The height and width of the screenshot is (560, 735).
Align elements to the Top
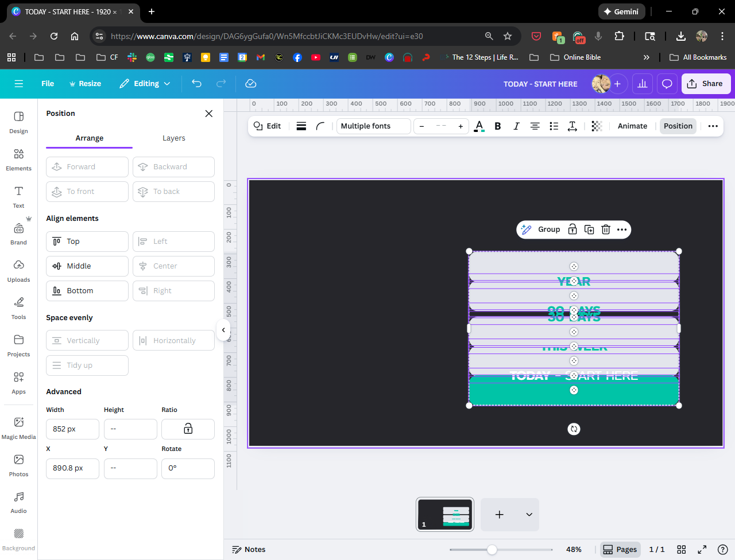[87, 242]
